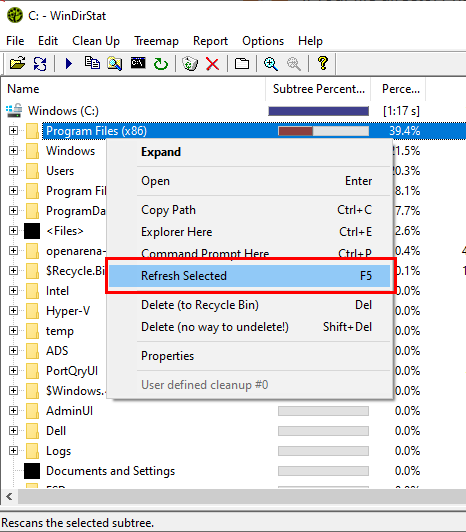Open the Treemap menu
The image size is (466, 532).
click(x=156, y=41)
